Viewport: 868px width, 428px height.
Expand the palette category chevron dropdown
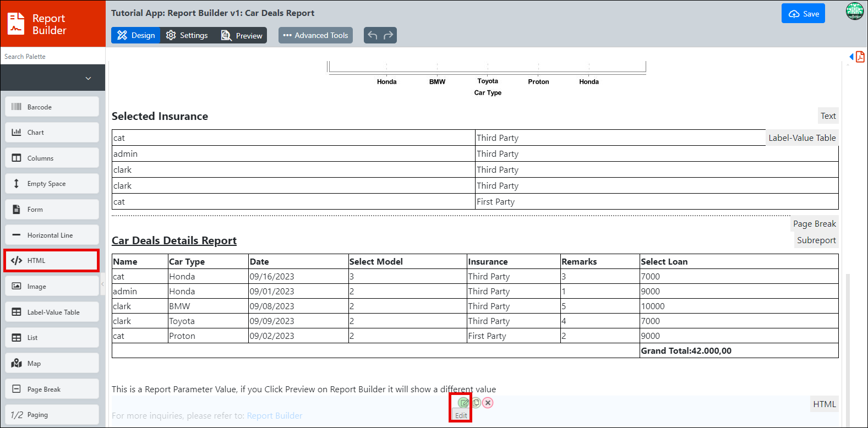[88, 78]
